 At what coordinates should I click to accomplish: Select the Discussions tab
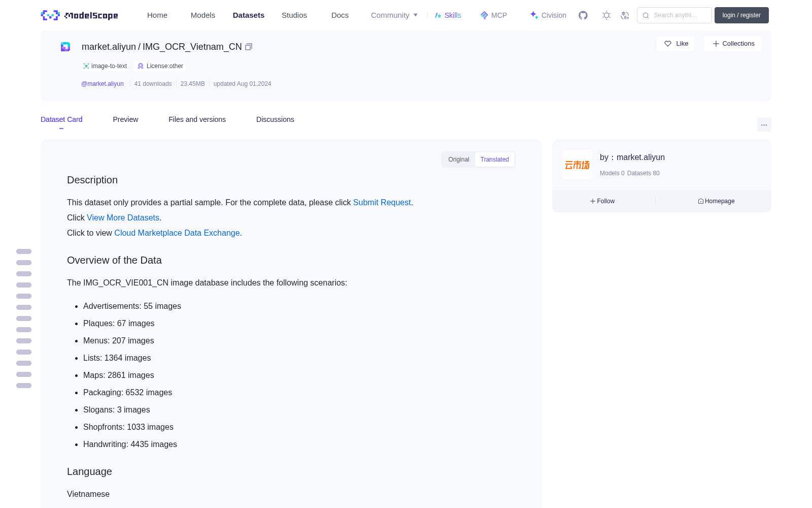coord(275,119)
